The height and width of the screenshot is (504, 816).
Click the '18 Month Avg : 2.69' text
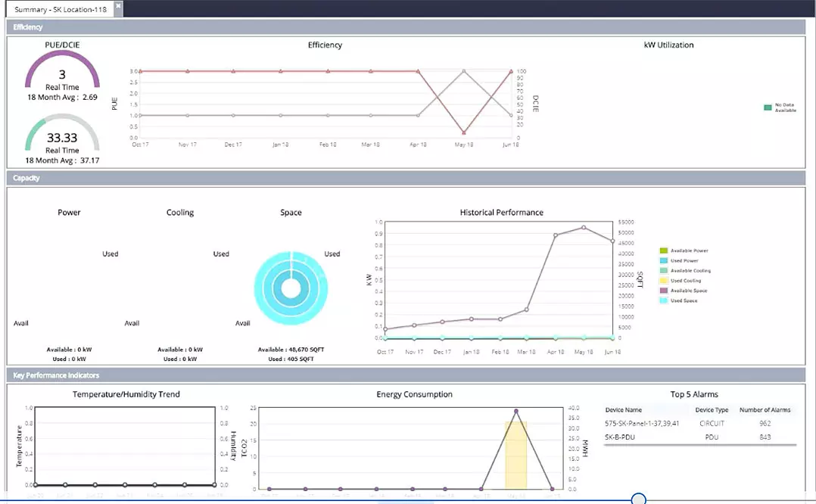62,98
